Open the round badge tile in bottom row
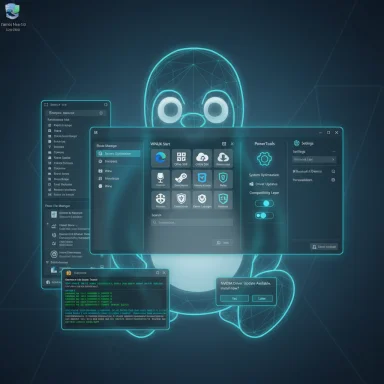Viewport: 384px width, 384px height. 202,200
